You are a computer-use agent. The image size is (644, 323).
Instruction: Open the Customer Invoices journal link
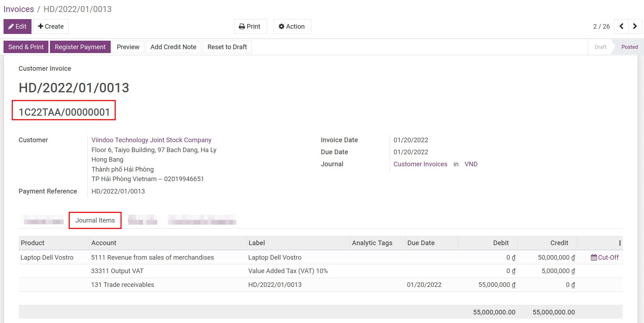(420, 164)
